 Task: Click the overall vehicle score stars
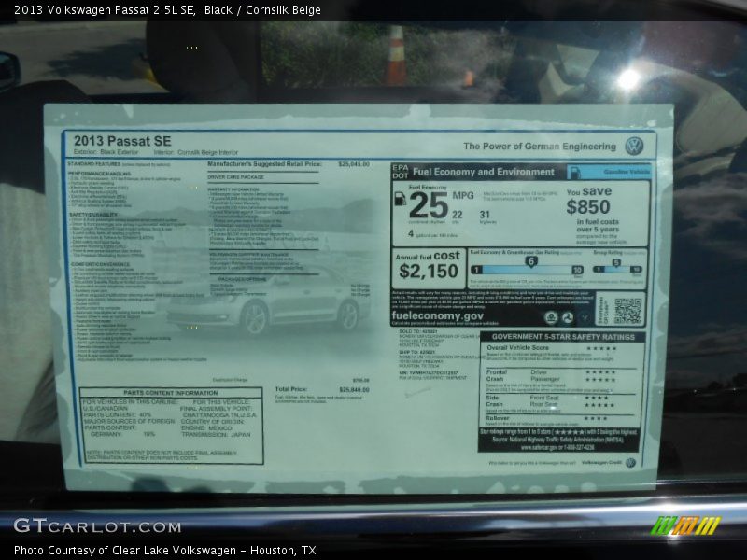[600, 348]
